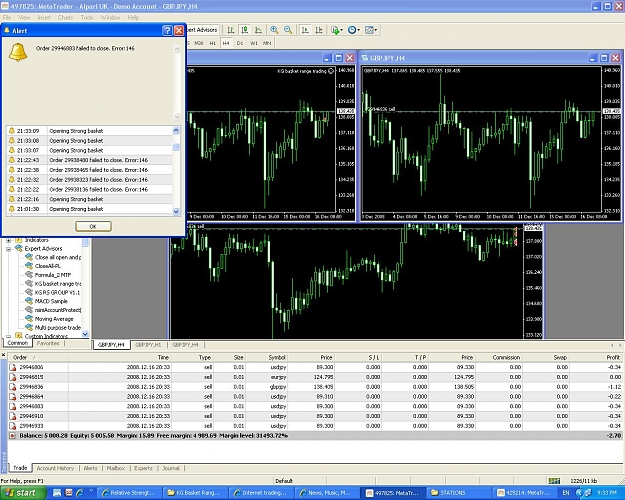This screenshot has width=625, height=500.
Task: Switch chart to line chart mode
Action: click(258, 30)
